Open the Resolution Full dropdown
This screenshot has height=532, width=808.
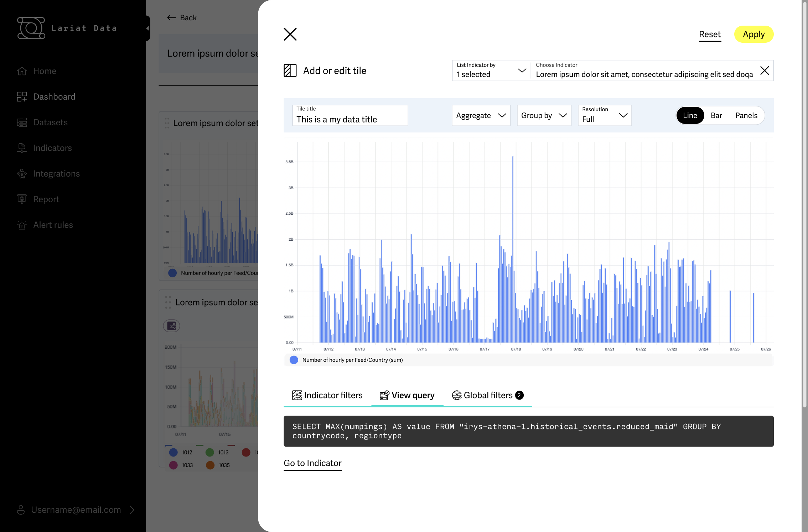605,115
